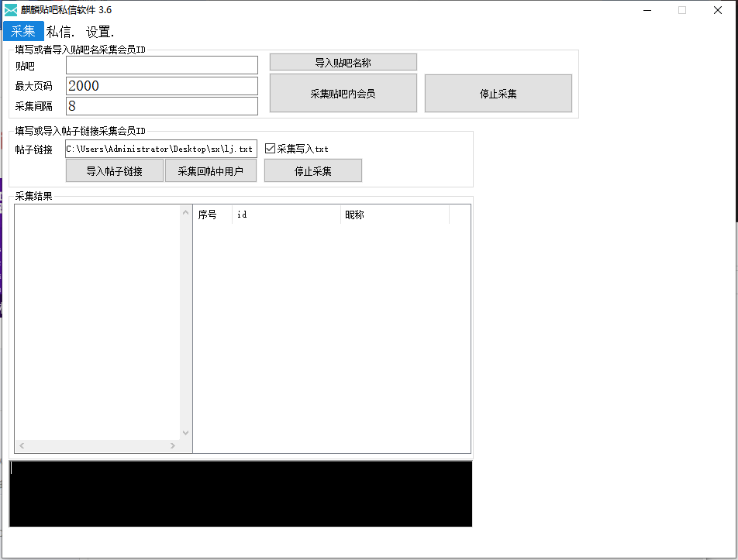Switch to the 私信 tab
This screenshot has height=560, width=738.
(x=60, y=32)
